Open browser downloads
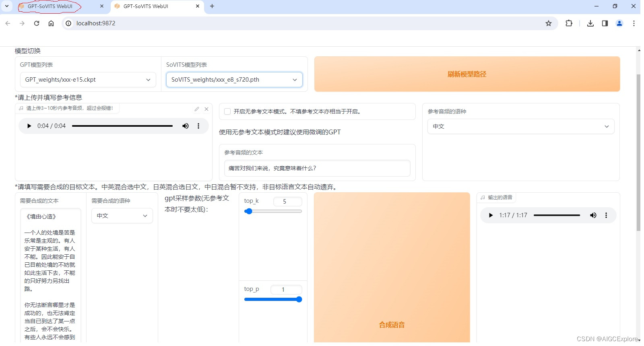The image size is (644, 346). coord(590,23)
